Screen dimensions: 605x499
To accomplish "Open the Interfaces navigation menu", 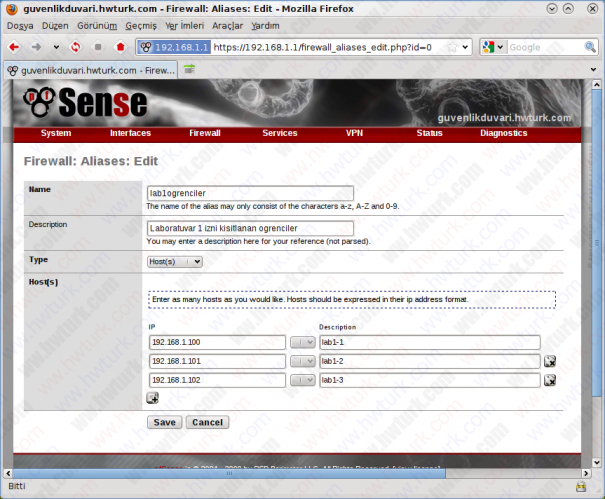I will [130, 133].
